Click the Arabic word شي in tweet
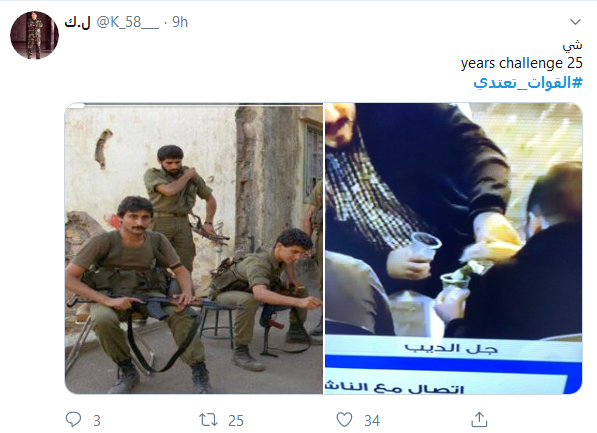The width and height of the screenshot is (597, 433). click(x=573, y=45)
